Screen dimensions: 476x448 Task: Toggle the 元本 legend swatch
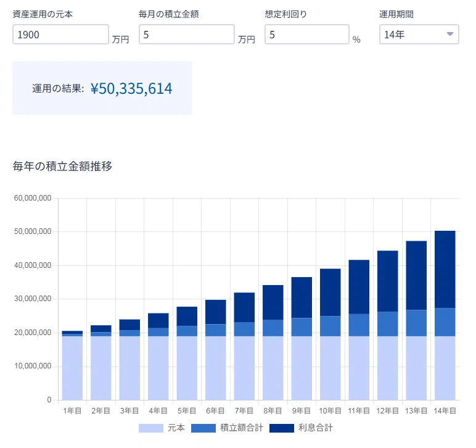point(151,428)
